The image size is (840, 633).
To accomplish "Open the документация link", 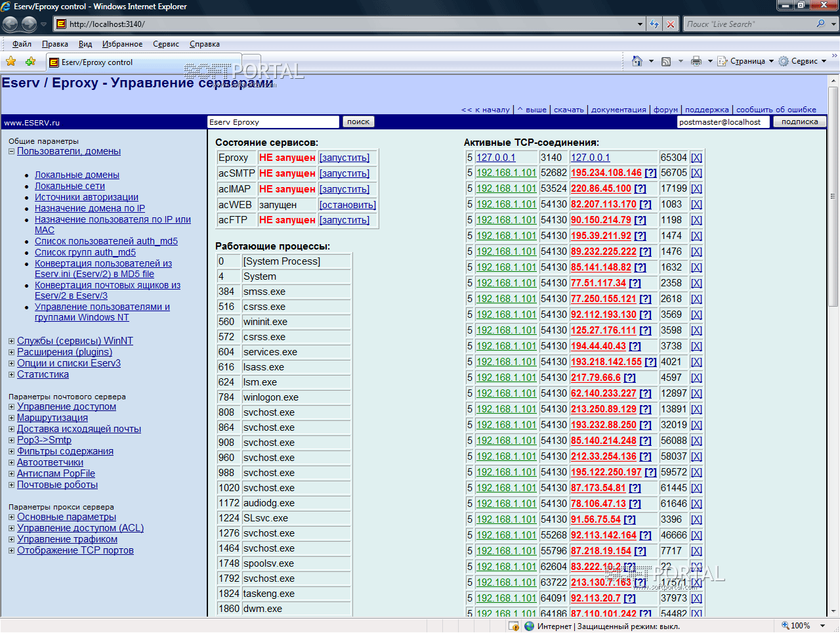I will tap(619, 110).
